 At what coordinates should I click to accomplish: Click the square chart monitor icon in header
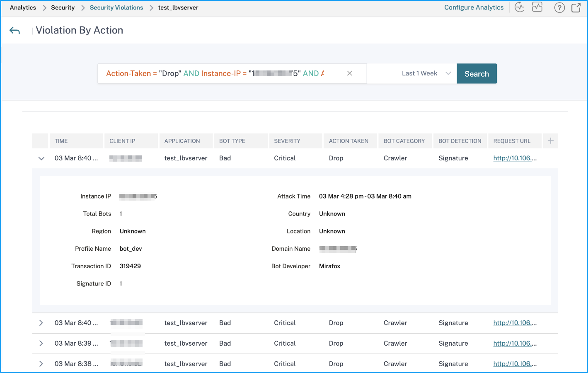pos(537,7)
